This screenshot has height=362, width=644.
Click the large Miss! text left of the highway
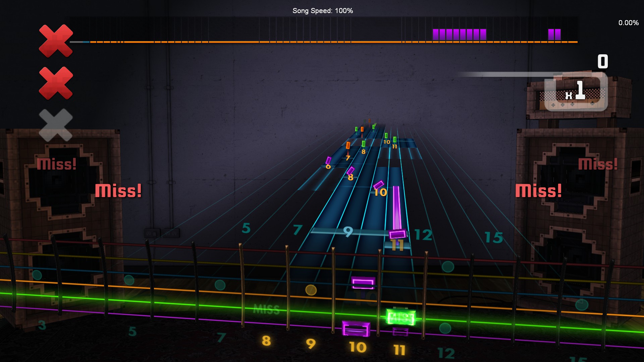118,190
